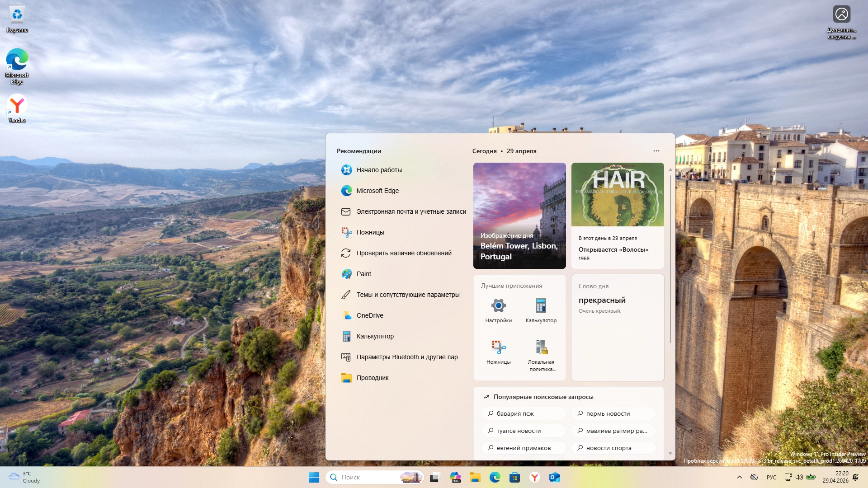
Task: Open the three-dots options menu in search panel
Action: (x=656, y=151)
